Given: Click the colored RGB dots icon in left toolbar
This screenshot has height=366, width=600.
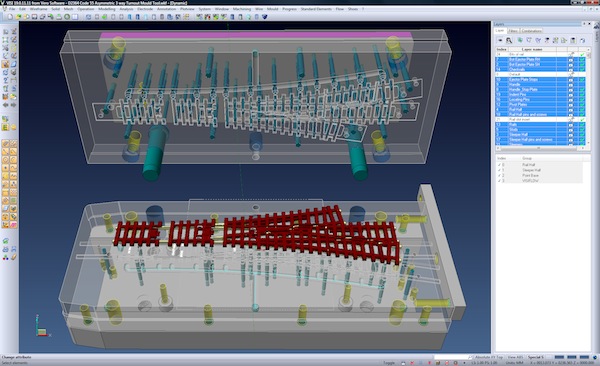Looking at the screenshot, I should click(x=5, y=257).
